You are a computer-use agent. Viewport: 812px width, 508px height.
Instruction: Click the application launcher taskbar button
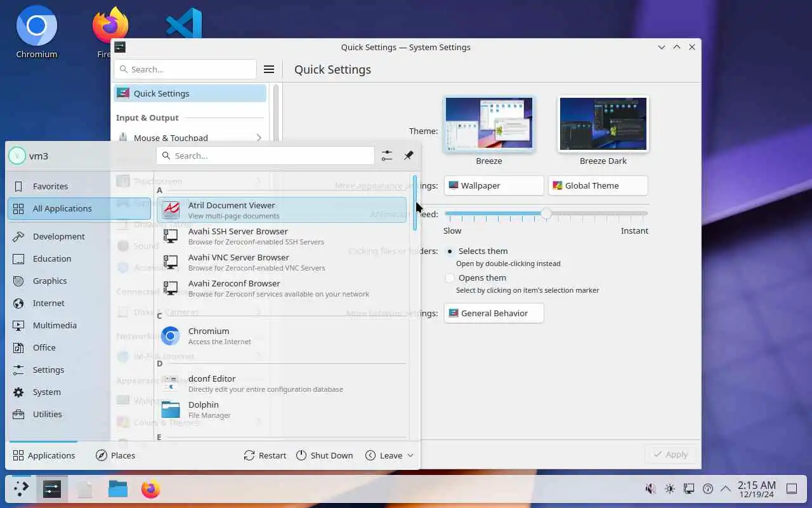coord(21,489)
